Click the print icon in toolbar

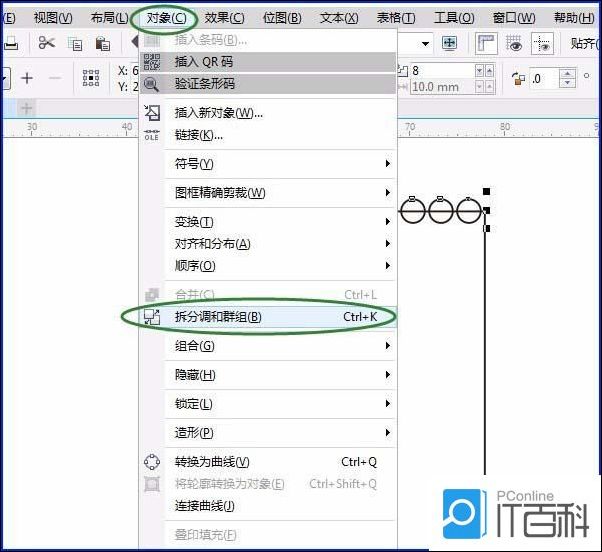[11, 43]
